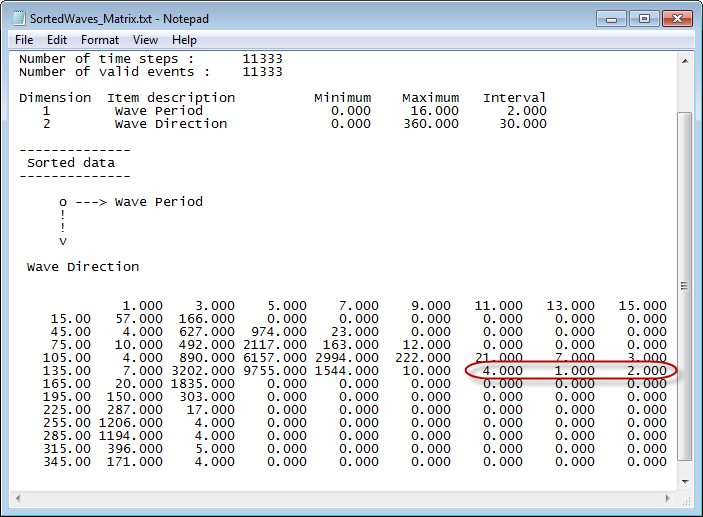The height and width of the screenshot is (517, 703).
Task: Click the column header 15.000
Action: (643, 306)
